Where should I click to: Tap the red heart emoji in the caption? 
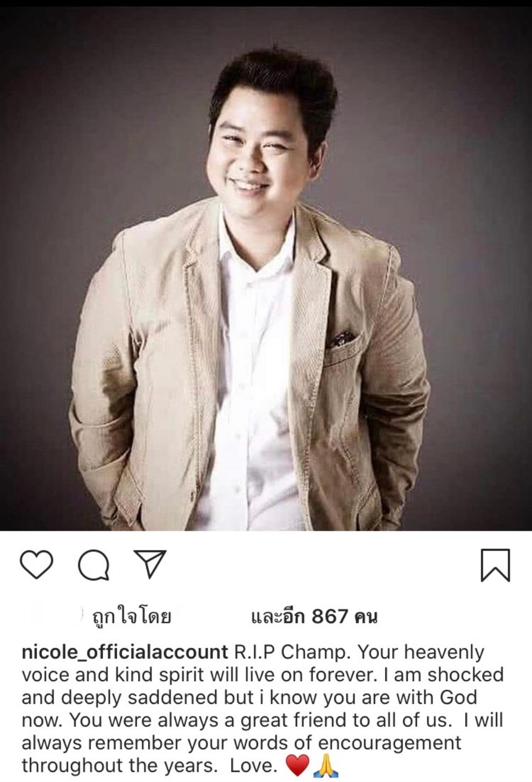coord(298,766)
